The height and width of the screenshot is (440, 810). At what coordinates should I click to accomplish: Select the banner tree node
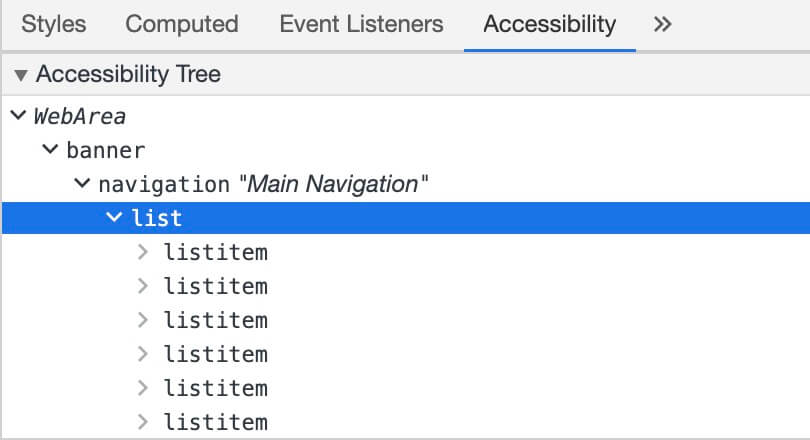click(x=106, y=151)
